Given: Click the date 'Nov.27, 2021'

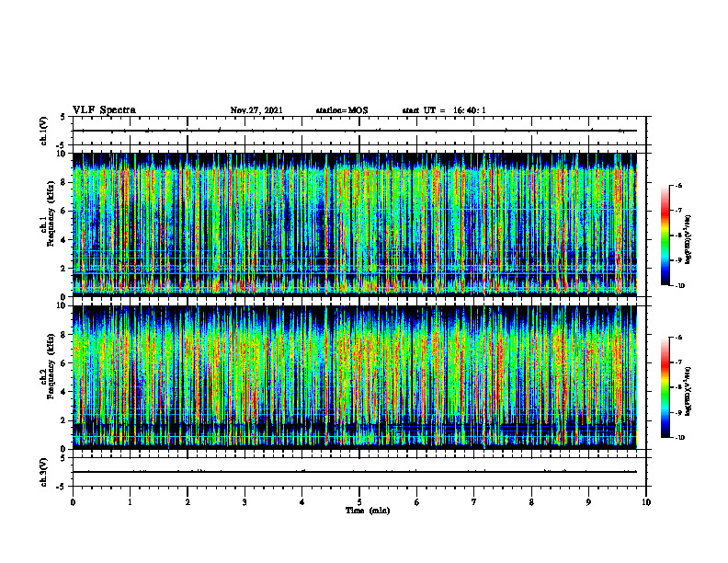Looking at the screenshot, I should (256, 110).
